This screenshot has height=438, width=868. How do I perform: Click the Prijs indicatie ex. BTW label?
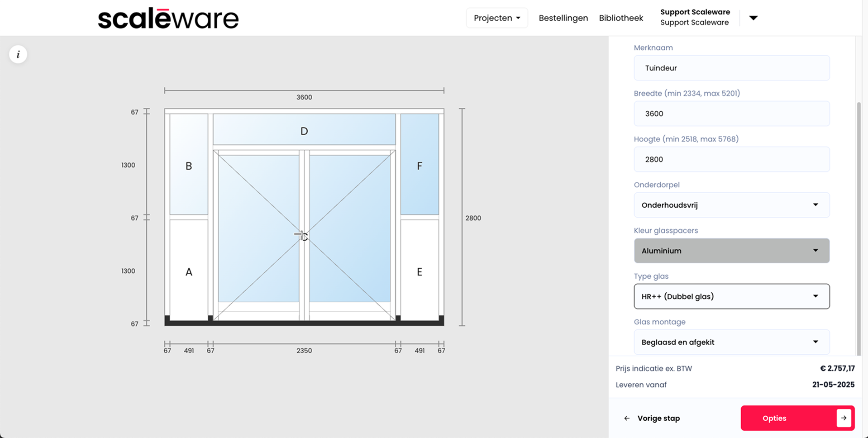(654, 368)
